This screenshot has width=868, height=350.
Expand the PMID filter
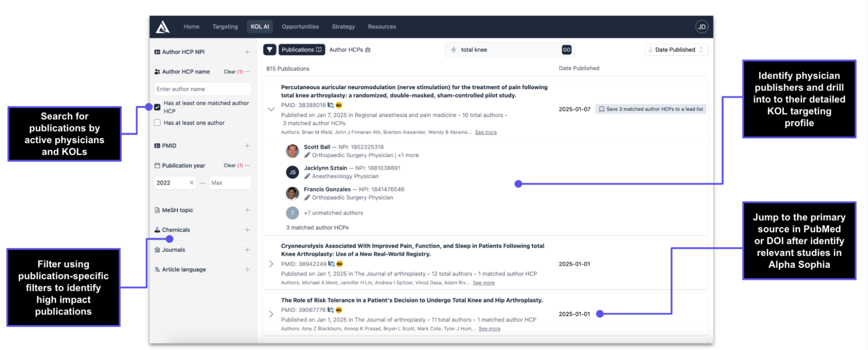point(247,146)
